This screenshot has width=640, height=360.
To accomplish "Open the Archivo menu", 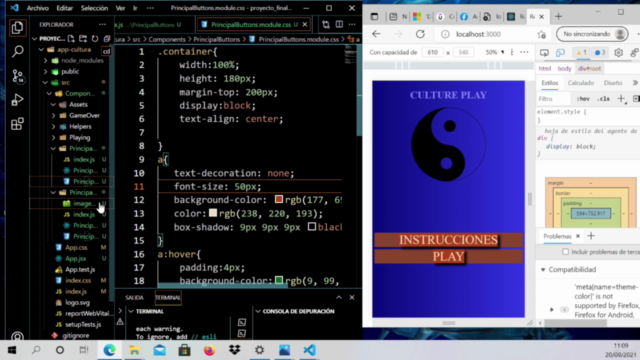I will [38, 8].
